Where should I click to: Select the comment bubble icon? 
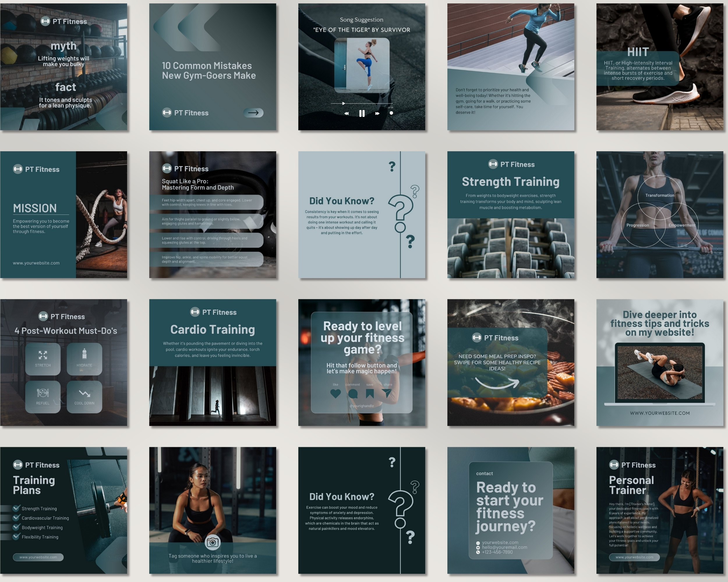[353, 394]
